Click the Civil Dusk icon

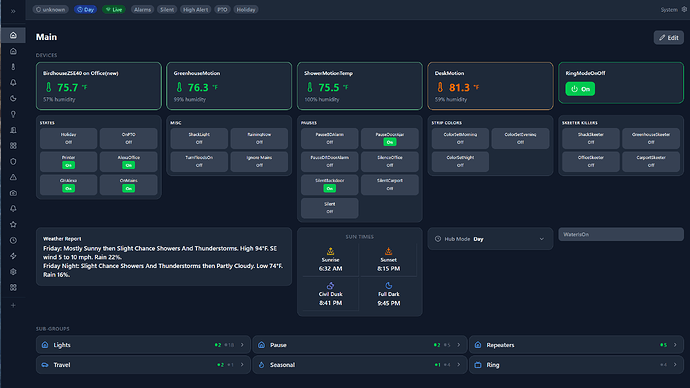pyautogui.click(x=330, y=286)
